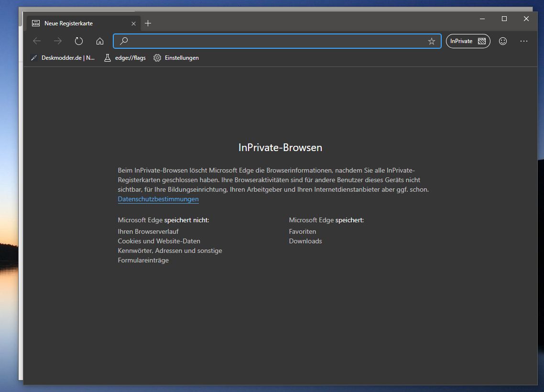
Task: Focus the address bar search field
Action: point(277,41)
